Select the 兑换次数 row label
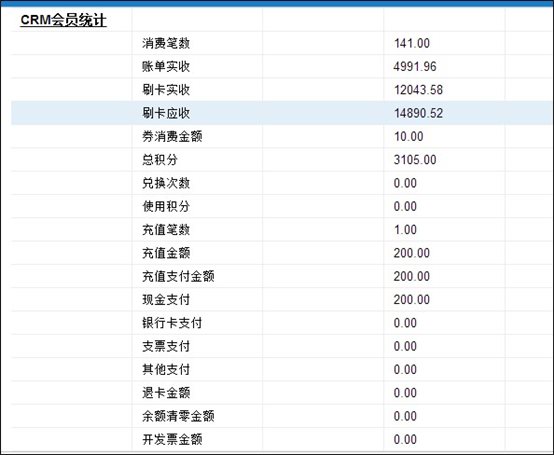The image size is (554, 455). pos(166,183)
